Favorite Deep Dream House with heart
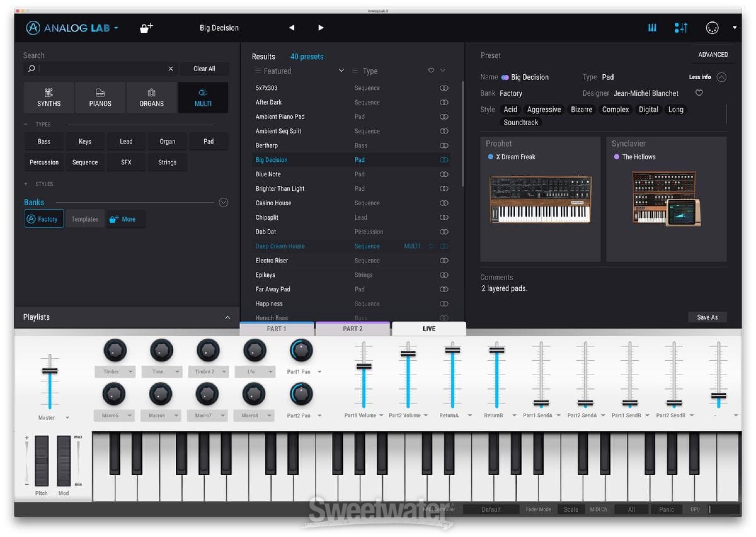The height and width of the screenshot is (537, 756). pos(431,246)
